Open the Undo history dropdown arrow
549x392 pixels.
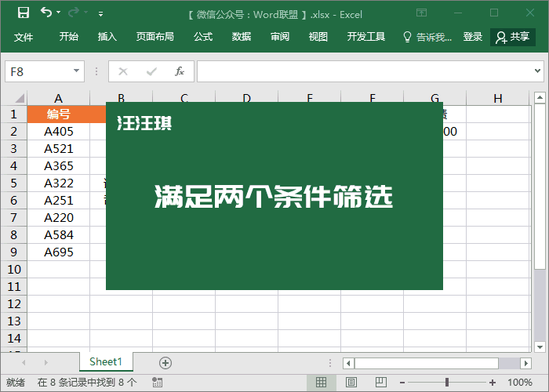coord(59,13)
